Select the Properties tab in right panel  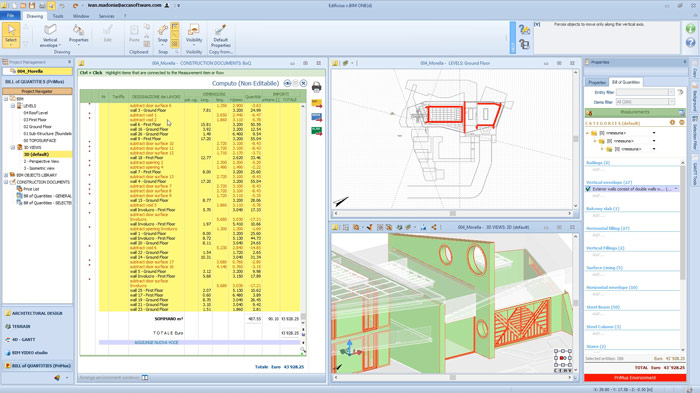(x=597, y=83)
